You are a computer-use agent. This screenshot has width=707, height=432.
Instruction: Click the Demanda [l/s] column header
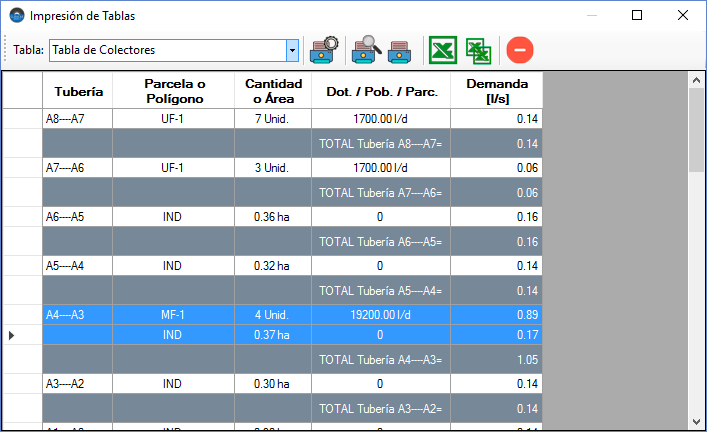(x=496, y=91)
